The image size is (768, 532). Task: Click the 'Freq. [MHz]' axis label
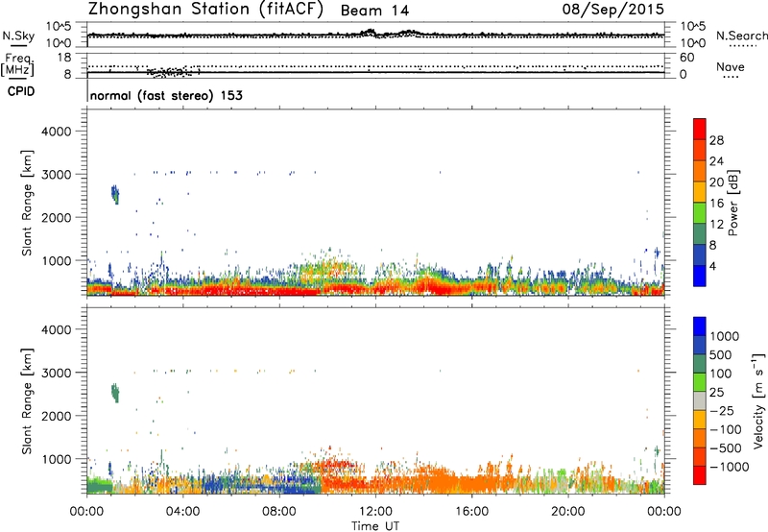(19, 64)
